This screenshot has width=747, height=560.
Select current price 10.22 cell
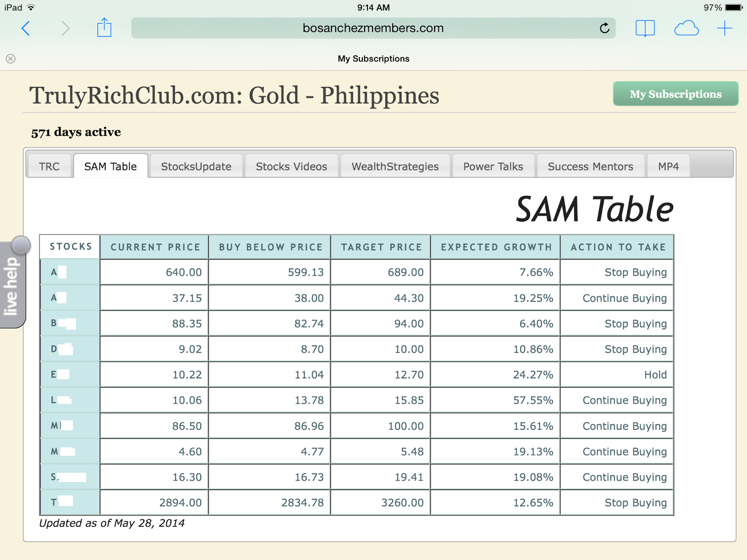155,375
